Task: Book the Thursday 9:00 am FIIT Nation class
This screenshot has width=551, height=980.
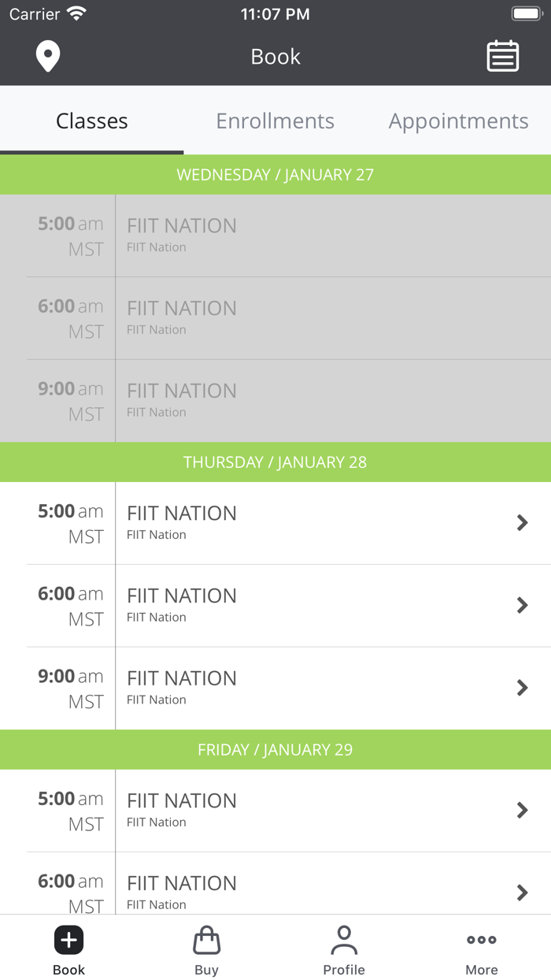Action: point(275,688)
